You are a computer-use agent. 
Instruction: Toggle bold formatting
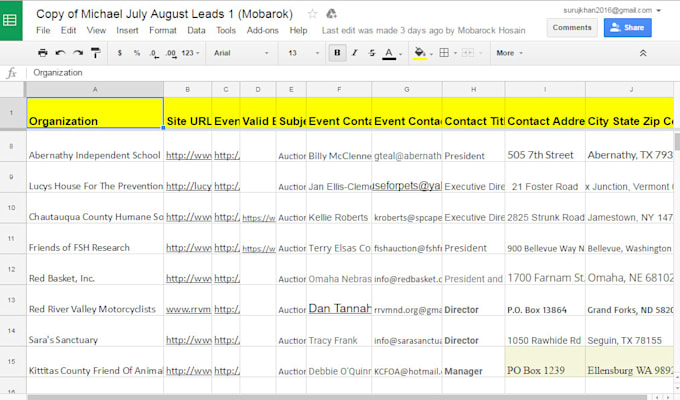coord(337,53)
